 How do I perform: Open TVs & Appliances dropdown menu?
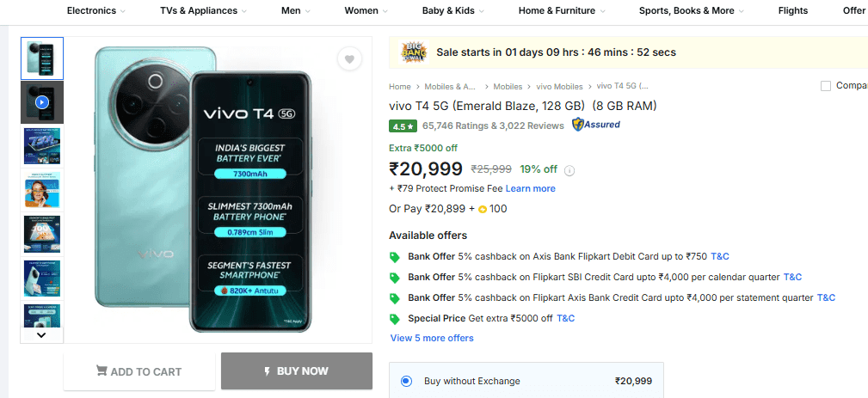pos(203,10)
